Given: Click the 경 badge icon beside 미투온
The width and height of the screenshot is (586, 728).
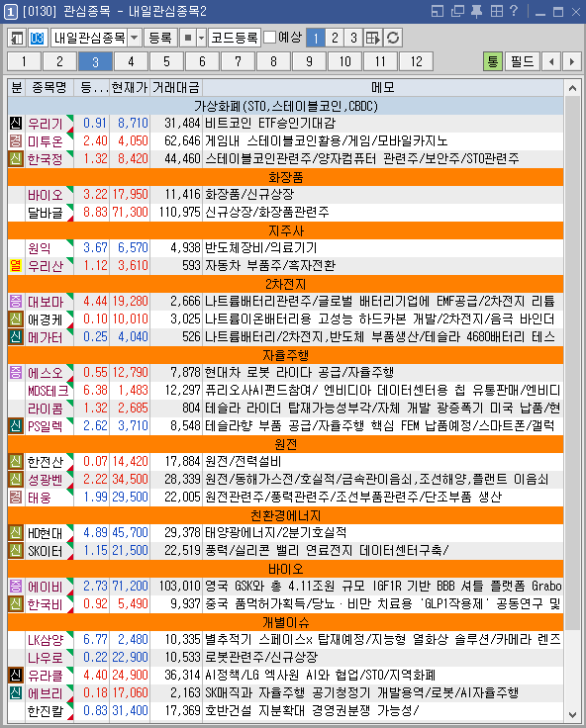Looking at the screenshot, I should [x=16, y=140].
